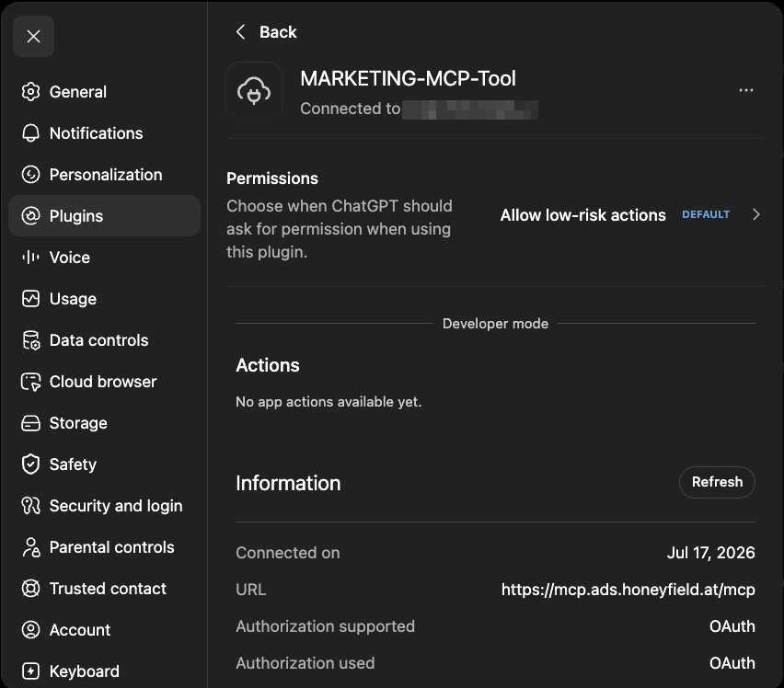Click the MARKETING-MCP-Tool title

tap(408, 78)
